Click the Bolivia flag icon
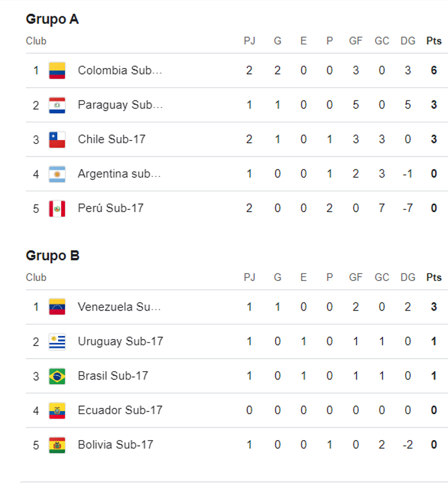The width and height of the screenshot is (448, 483). tap(57, 444)
